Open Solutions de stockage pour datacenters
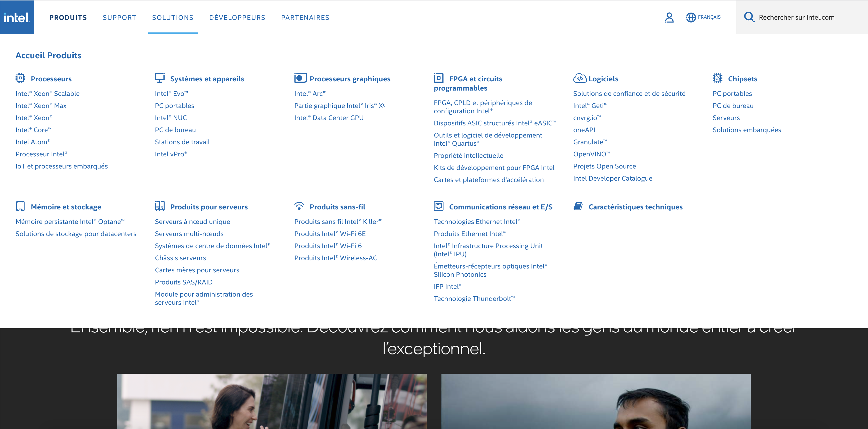This screenshot has height=429, width=868. [x=76, y=234]
